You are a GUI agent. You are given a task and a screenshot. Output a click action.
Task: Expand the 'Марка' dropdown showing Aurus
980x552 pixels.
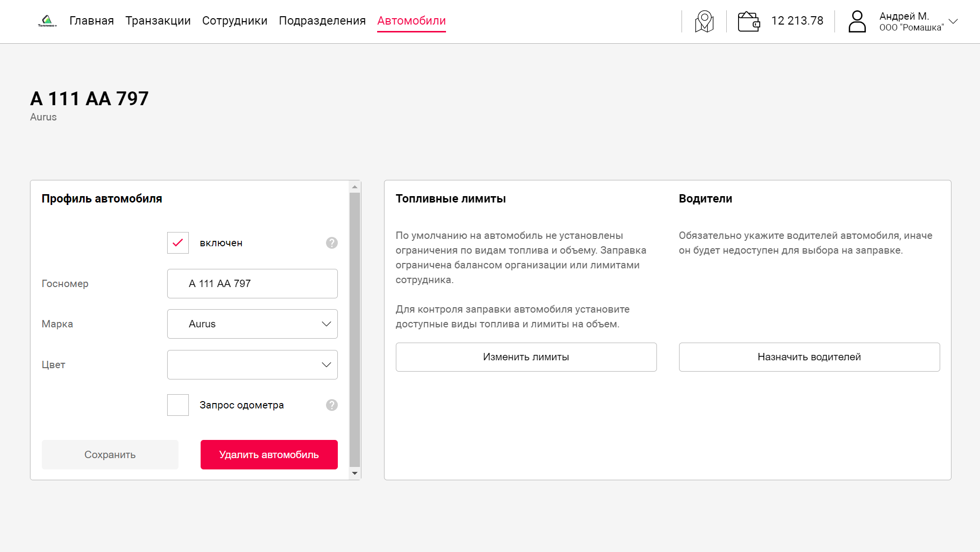(x=252, y=324)
